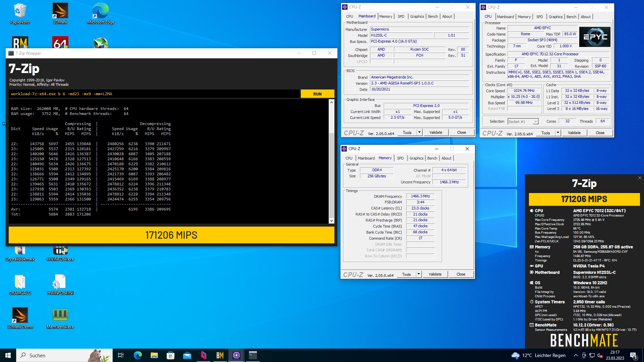Open the Papierkorb recycle bin icon
This screenshot has width=644, height=362.
[x=20, y=13]
